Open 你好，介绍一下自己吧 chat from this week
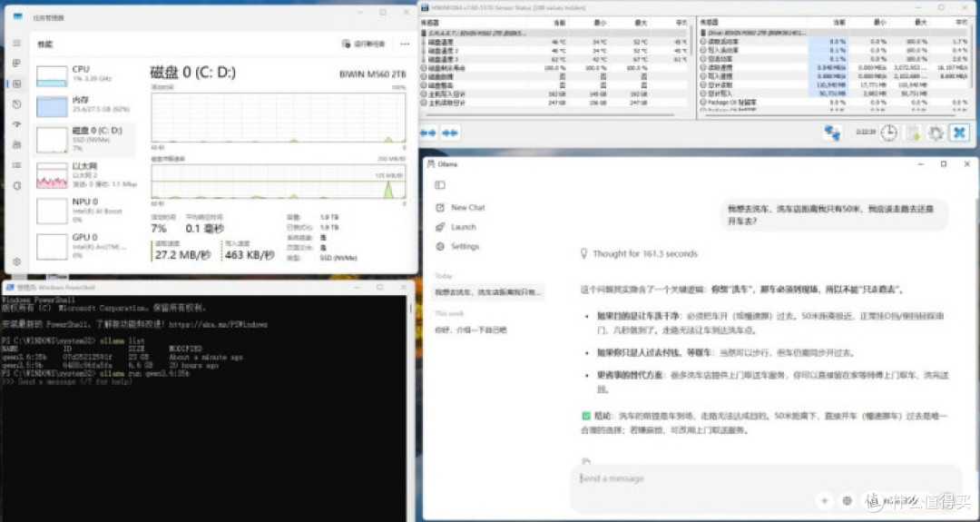This screenshot has height=522, width=980. (x=471, y=330)
